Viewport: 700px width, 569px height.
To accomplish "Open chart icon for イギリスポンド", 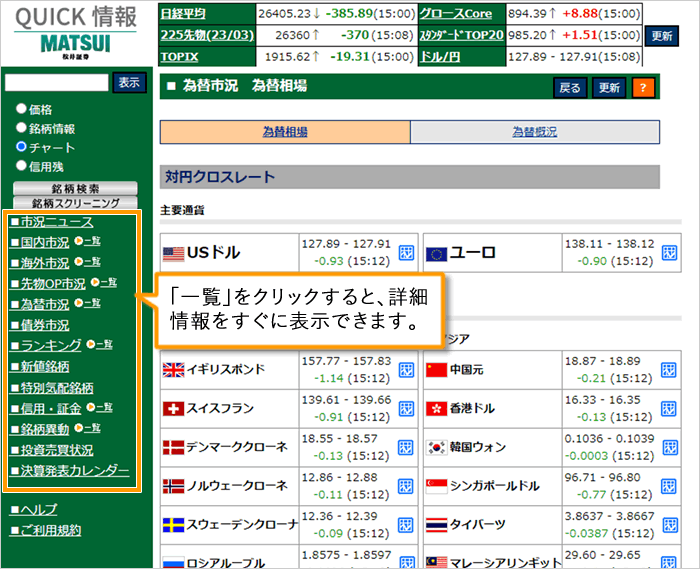I will click(406, 370).
